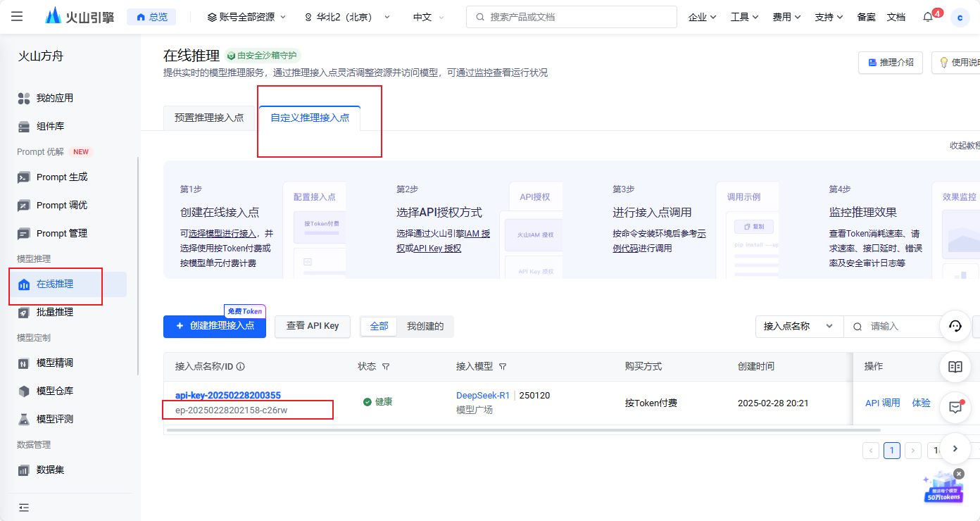Expand 账号全部资源 dropdown
Viewport: 980px width, 521px height.
click(x=247, y=17)
